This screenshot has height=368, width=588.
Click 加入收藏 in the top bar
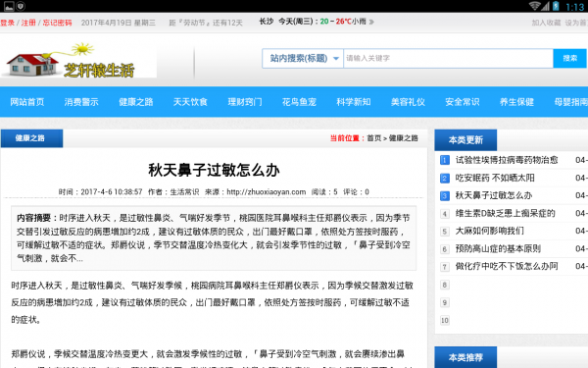[x=546, y=23]
